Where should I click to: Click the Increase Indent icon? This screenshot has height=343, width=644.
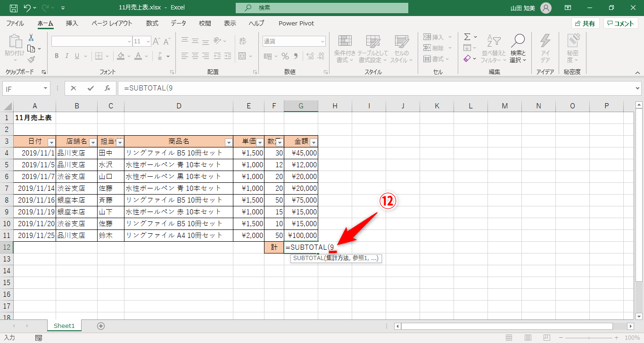pos(228,57)
